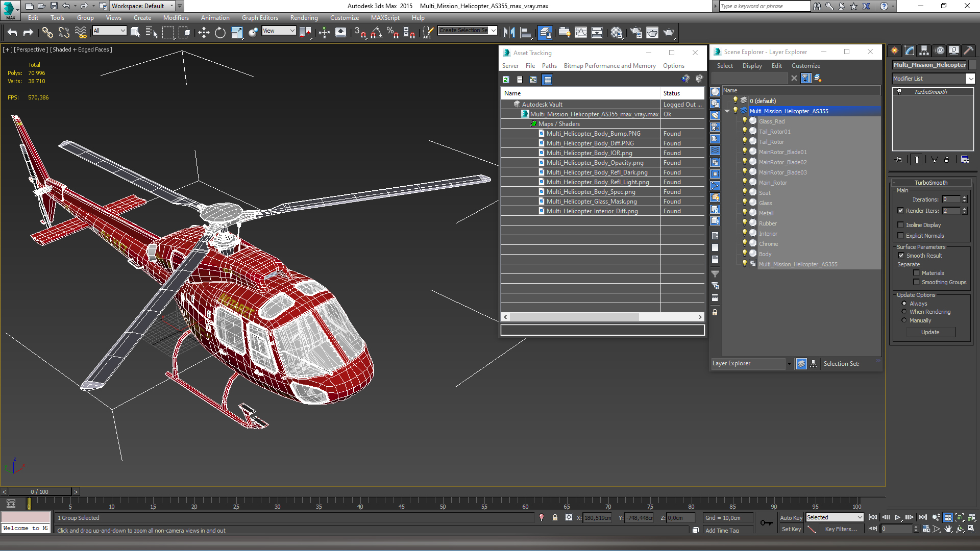
Task: Click the Mirror tool icon
Action: pyautogui.click(x=509, y=33)
